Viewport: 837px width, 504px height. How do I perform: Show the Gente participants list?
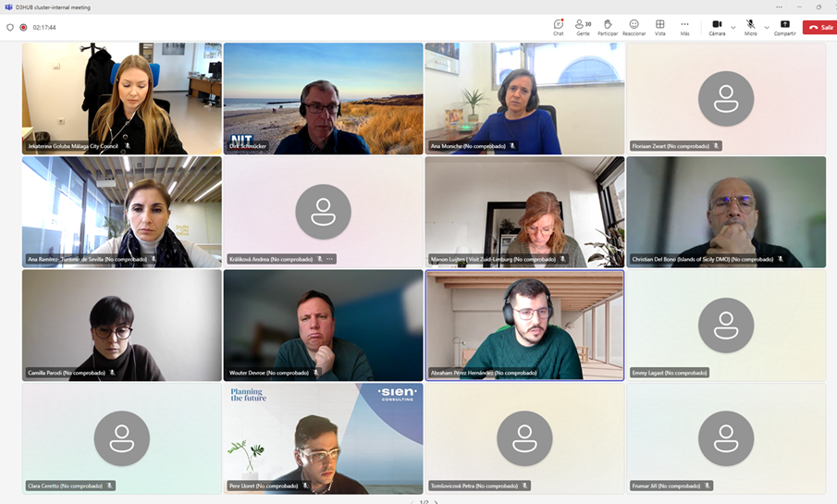pos(583,27)
